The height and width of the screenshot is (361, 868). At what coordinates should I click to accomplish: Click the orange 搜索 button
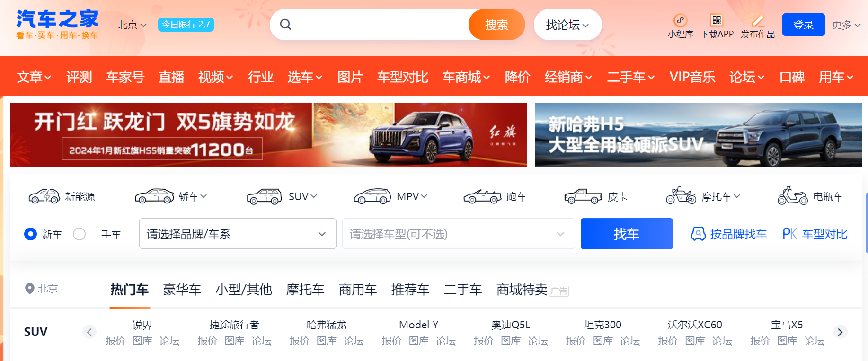tap(496, 25)
